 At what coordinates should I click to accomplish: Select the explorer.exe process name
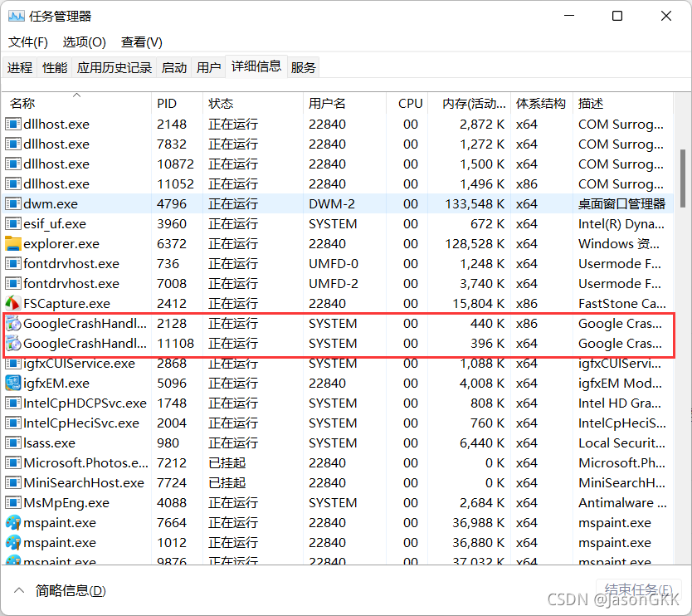pos(61,243)
